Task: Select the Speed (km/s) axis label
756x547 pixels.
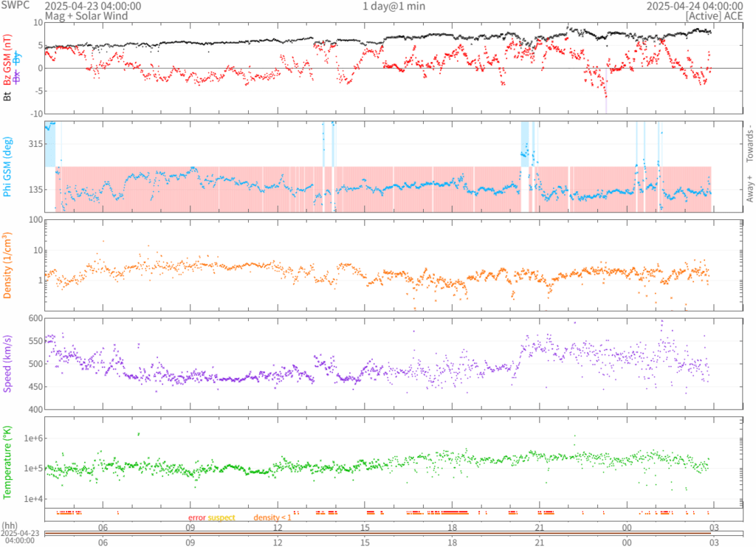Action: [x=7, y=363]
